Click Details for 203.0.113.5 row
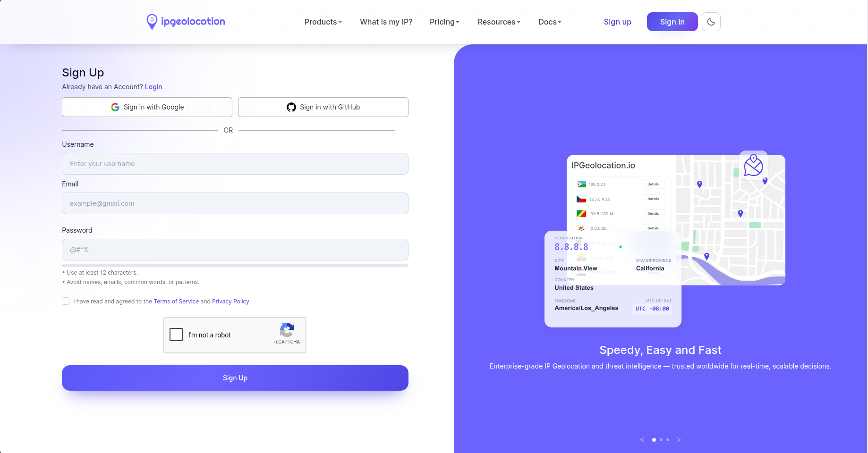 point(653,199)
